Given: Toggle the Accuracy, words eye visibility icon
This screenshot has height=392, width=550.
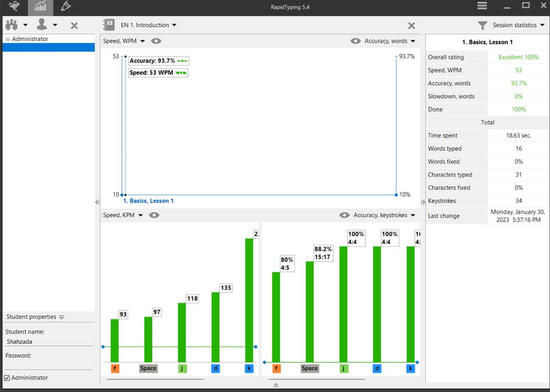Looking at the screenshot, I should [355, 41].
